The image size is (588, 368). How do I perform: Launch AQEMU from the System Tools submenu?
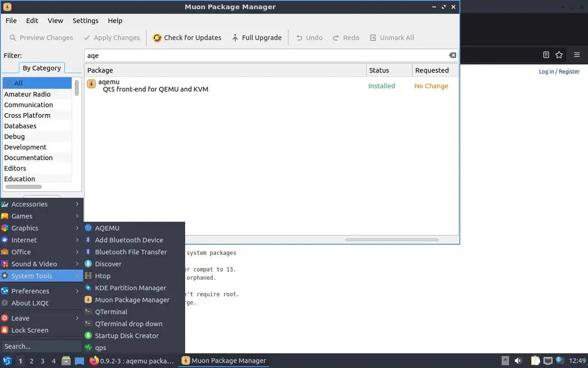click(134, 228)
